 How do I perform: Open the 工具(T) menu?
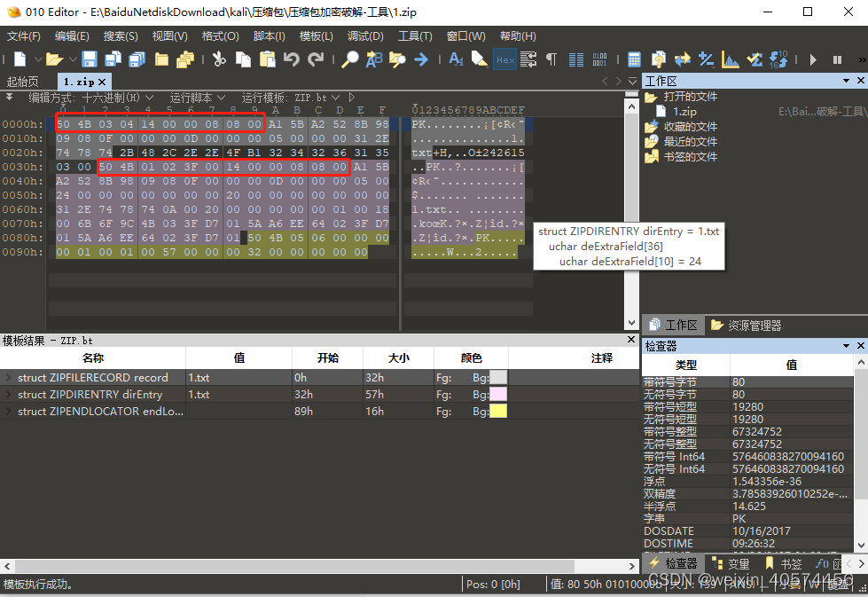click(415, 36)
